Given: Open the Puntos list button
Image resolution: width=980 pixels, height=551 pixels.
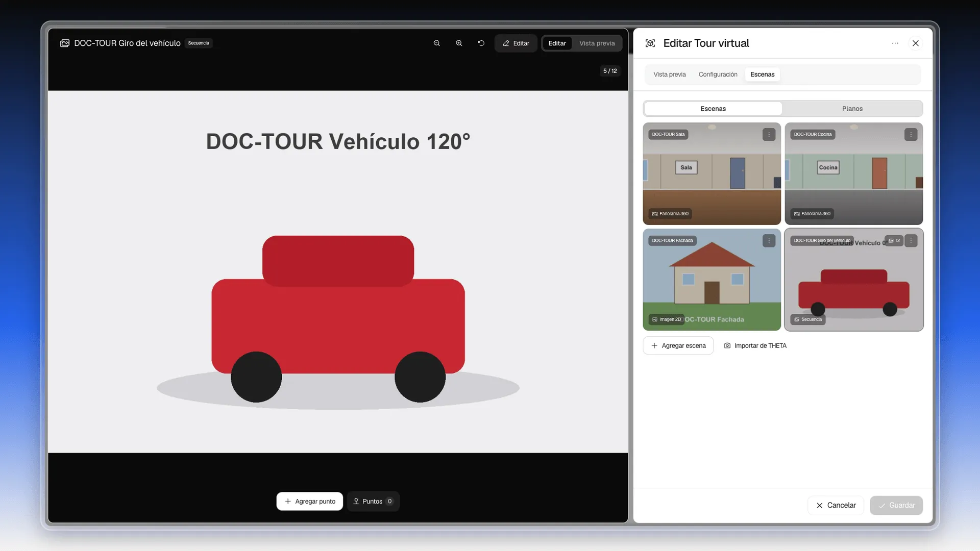Looking at the screenshot, I should (373, 502).
